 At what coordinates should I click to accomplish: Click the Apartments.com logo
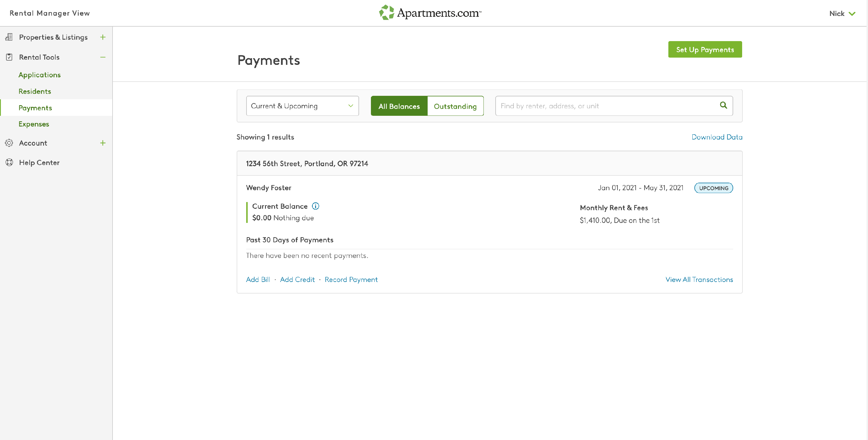point(430,13)
